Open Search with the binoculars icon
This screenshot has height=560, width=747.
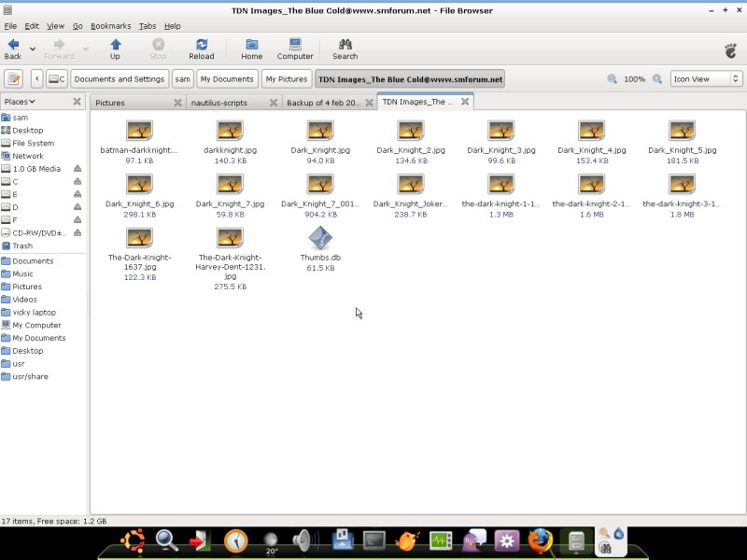345,49
